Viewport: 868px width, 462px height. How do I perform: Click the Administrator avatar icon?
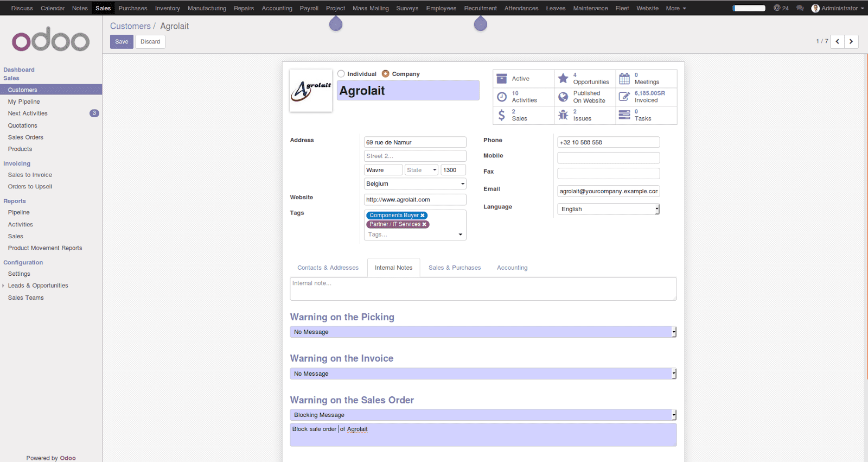coord(815,8)
